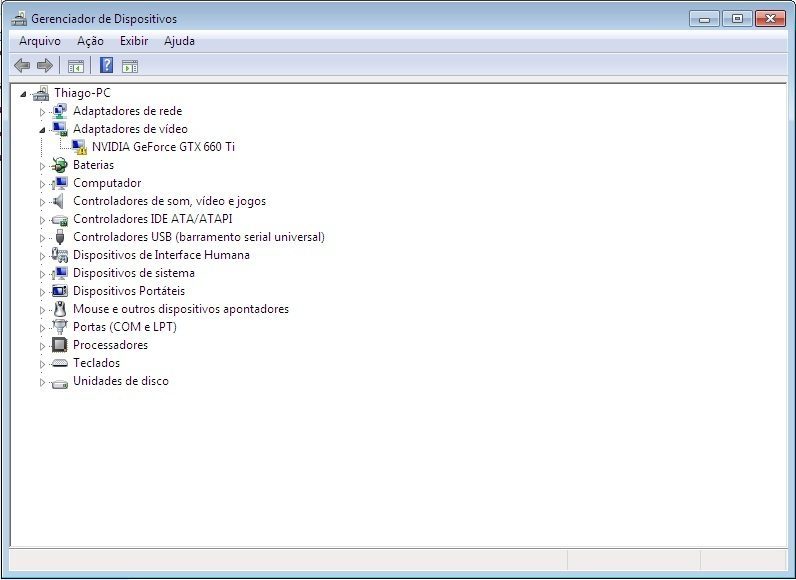
Task: Expand Portas (COM e LPT)
Action: [x=42, y=328]
